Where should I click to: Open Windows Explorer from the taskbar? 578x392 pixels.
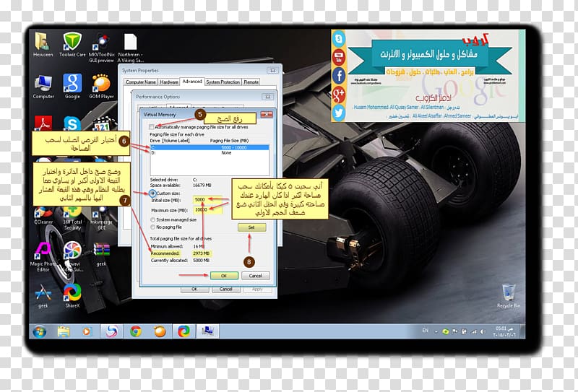[x=64, y=331]
